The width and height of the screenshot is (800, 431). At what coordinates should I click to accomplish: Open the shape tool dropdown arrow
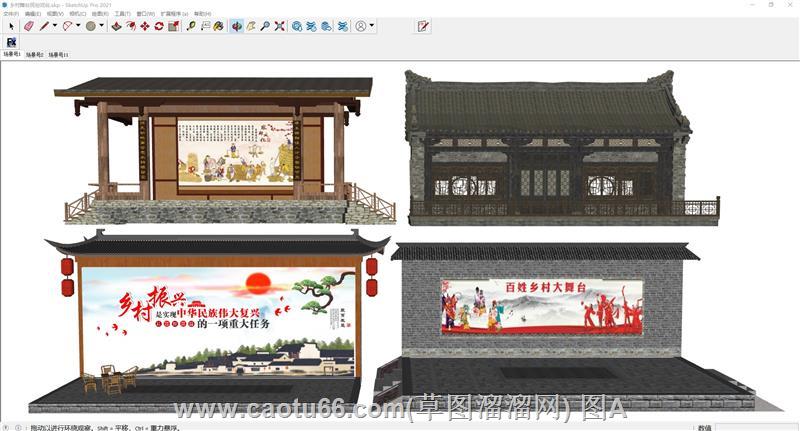[102, 26]
